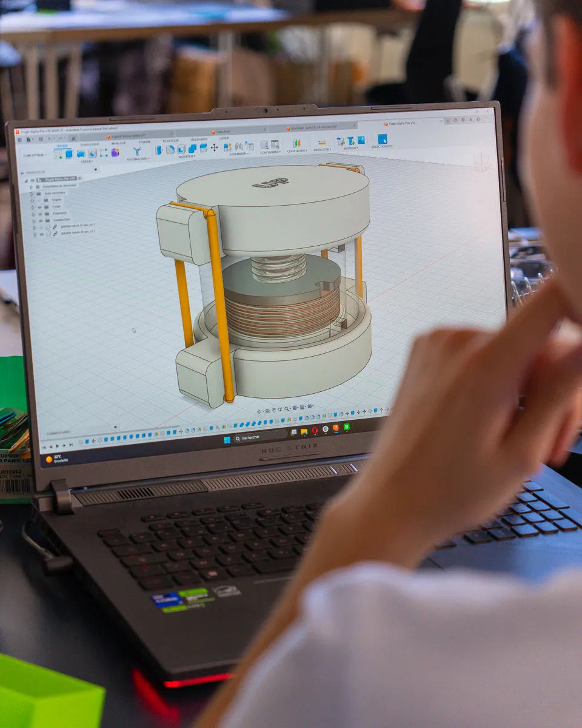Switch to the Plastique ribbon tab
The width and height of the screenshot is (582, 728).
click(x=170, y=141)
